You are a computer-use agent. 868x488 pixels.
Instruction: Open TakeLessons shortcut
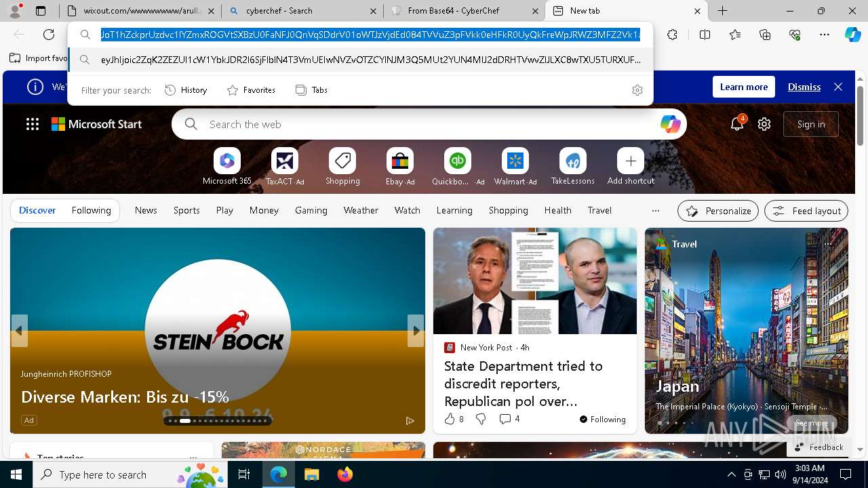coord(573,167)
